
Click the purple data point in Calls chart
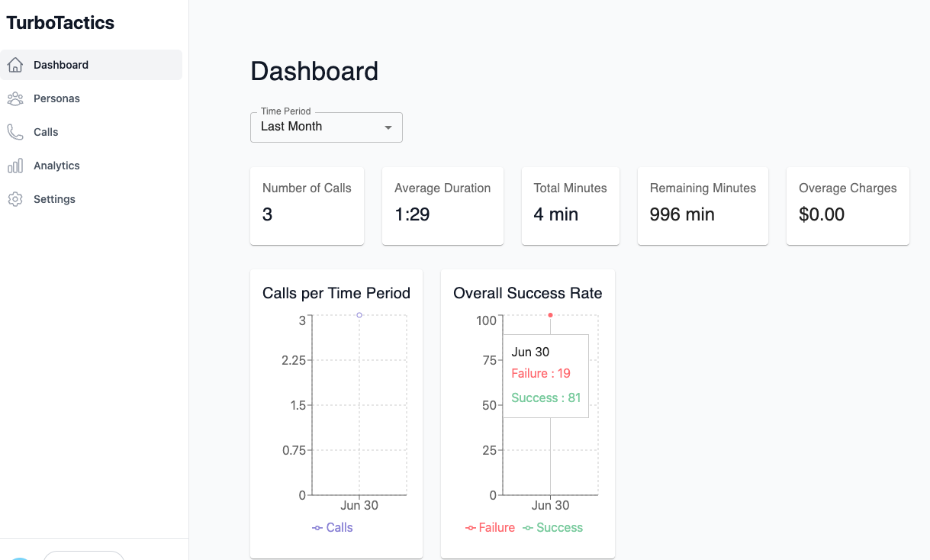[359, 315]
